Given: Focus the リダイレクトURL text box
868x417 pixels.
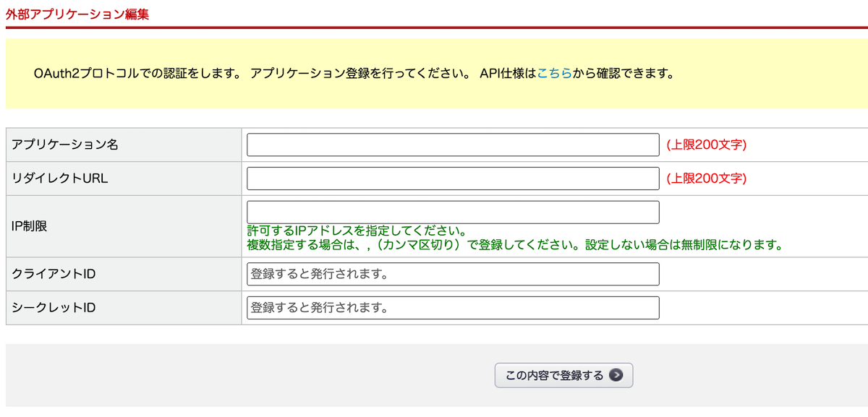Looking at the screenshot, I should click(453, 179).
